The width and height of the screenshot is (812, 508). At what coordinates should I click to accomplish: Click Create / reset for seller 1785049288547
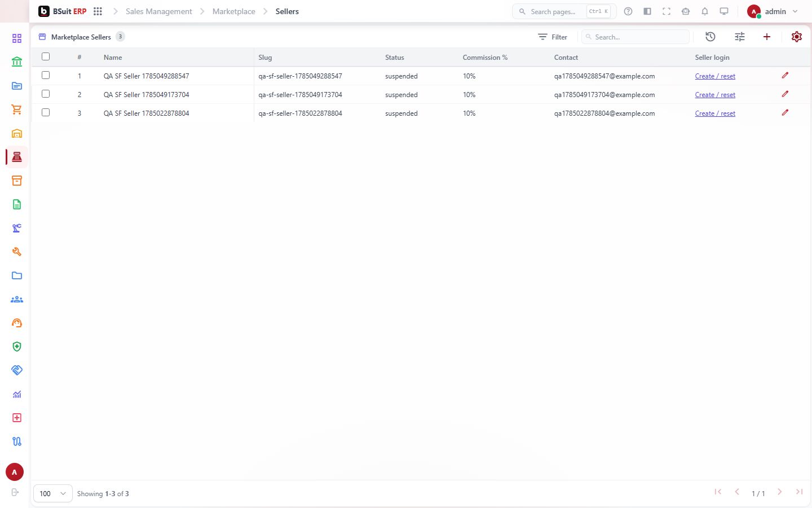715,76
